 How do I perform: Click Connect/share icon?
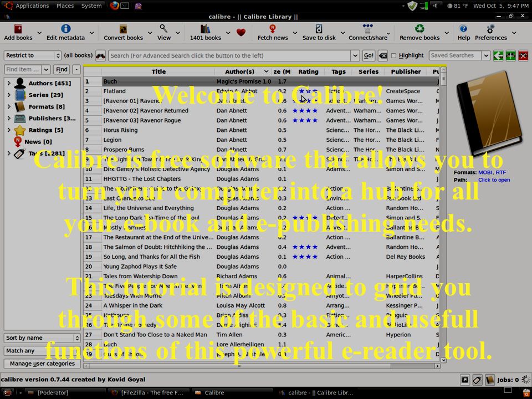click(x=367, y=28)
